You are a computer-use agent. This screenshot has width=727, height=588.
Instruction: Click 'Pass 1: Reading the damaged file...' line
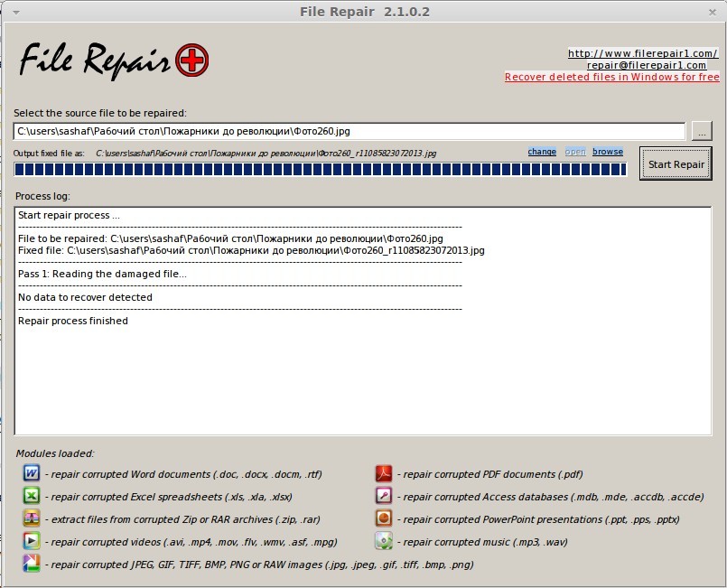102,274
